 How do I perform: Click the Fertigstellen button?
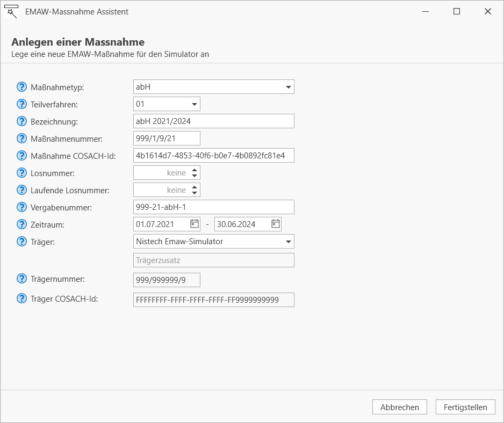[465, 407]
